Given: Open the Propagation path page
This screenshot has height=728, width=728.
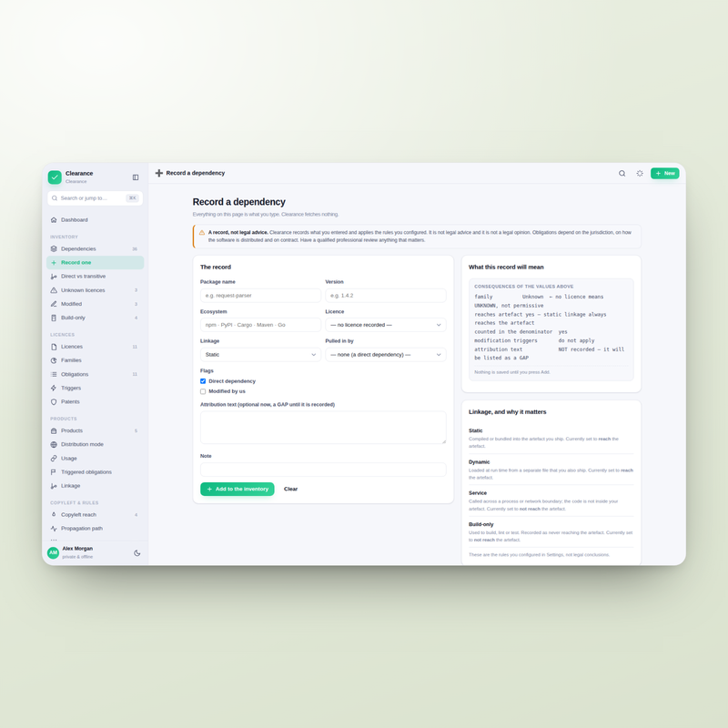Looking at the screenshot, I should [96, 529].
